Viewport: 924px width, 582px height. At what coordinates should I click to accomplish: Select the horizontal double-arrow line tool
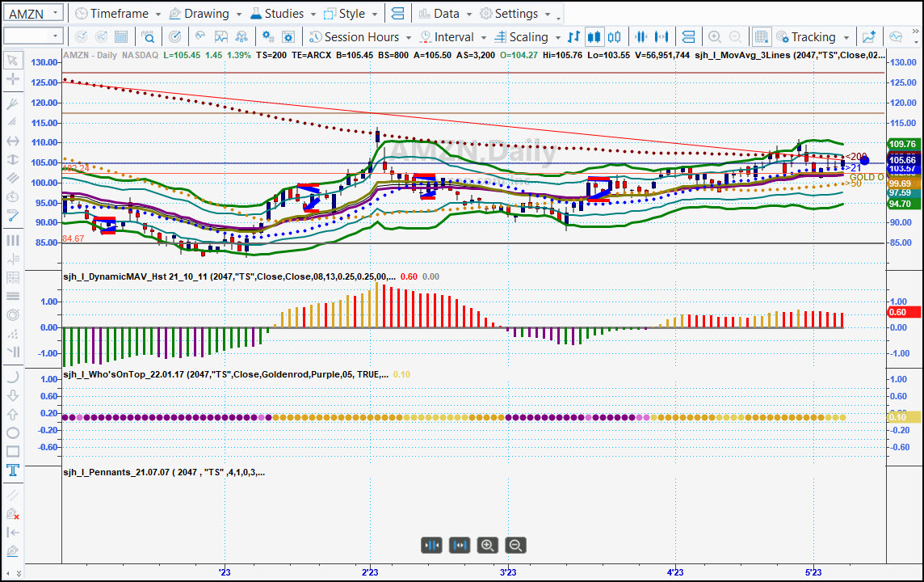(12, 141)
